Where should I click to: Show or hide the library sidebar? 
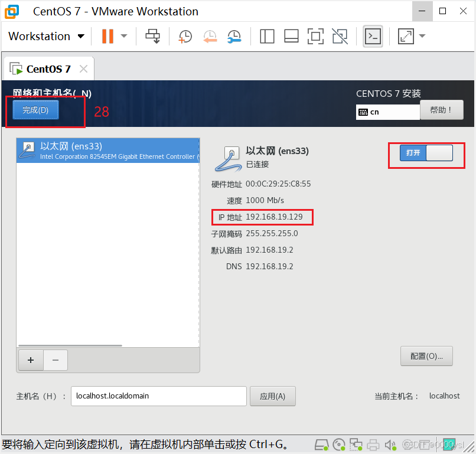[267, 37]
